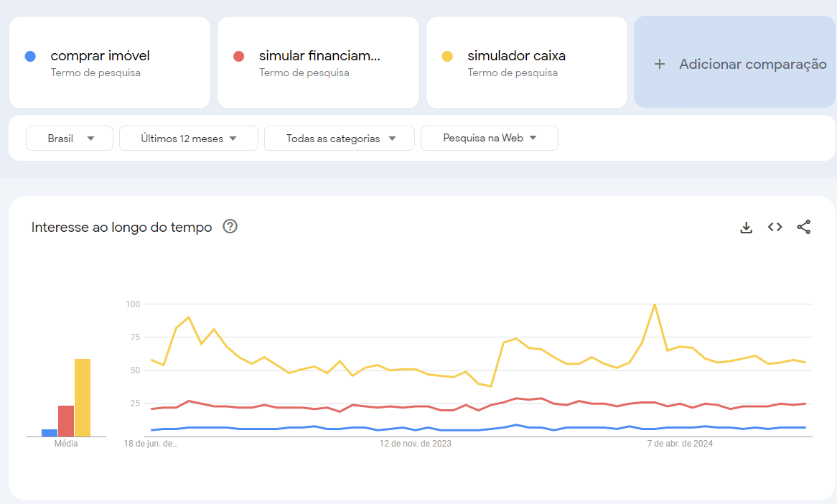The height and width of the screenshot is (504, 837).
Task: Open the Brasil region dropdown
Action: pos(69,138)
